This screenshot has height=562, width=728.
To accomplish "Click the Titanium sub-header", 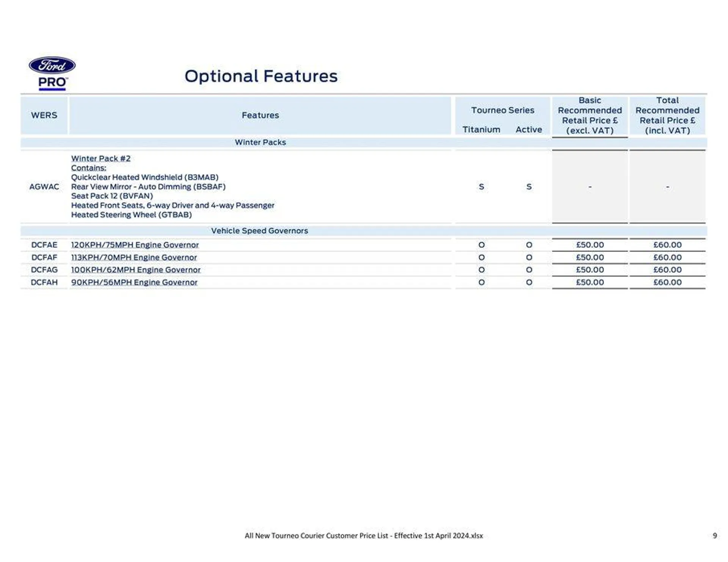I will (481, 130).
